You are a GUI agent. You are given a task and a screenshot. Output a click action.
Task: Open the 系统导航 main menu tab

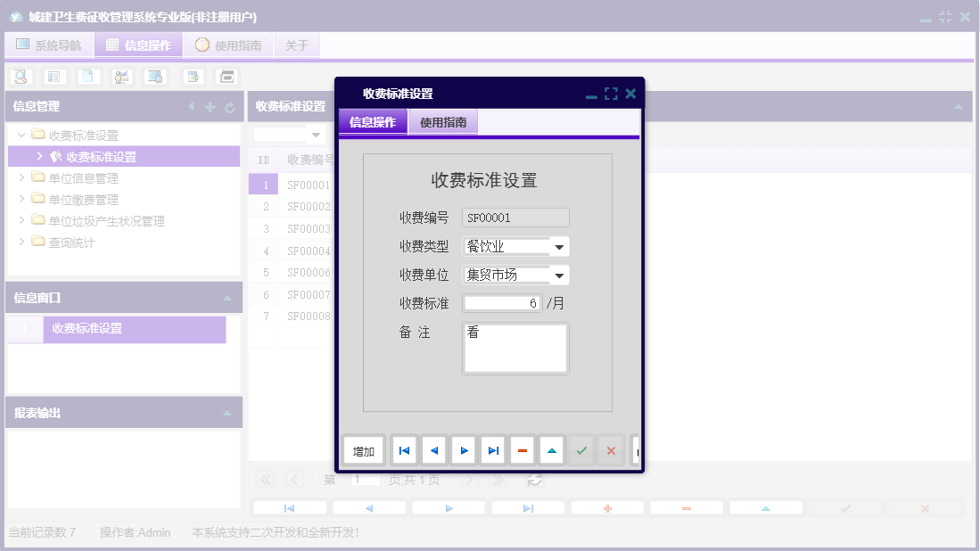pos(49,45)
